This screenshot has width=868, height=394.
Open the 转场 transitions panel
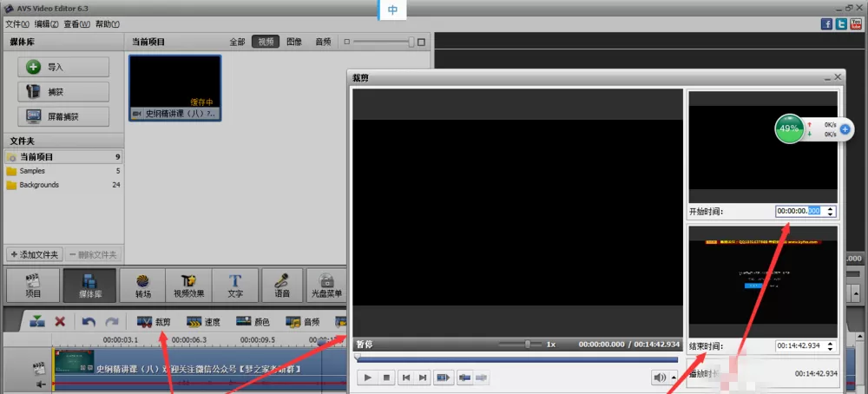click(143, 286)
